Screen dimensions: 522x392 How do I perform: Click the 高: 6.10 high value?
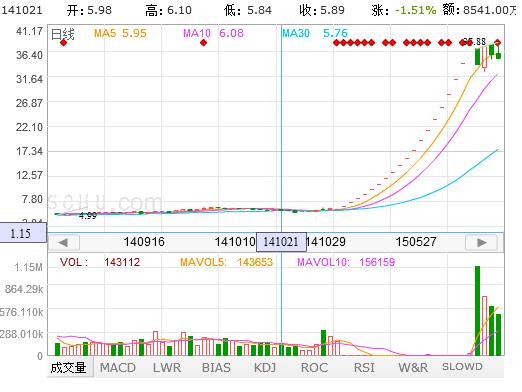169,10
